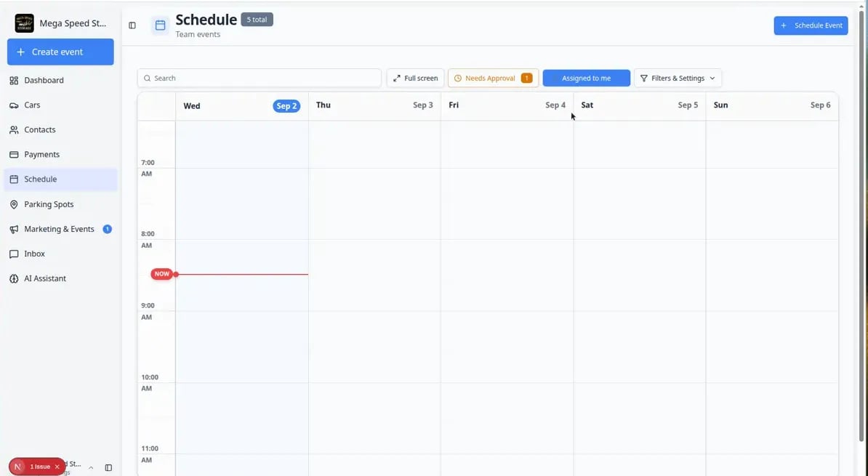
Task: Click the Mega Speed Storage logo thumbnail
Action: tap(25, 23)
